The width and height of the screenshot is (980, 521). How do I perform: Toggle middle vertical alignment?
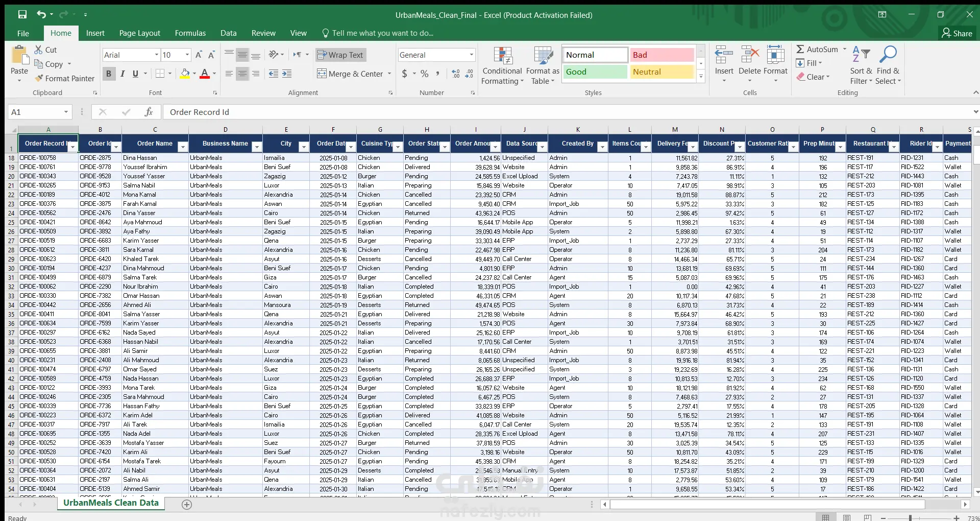242,55
